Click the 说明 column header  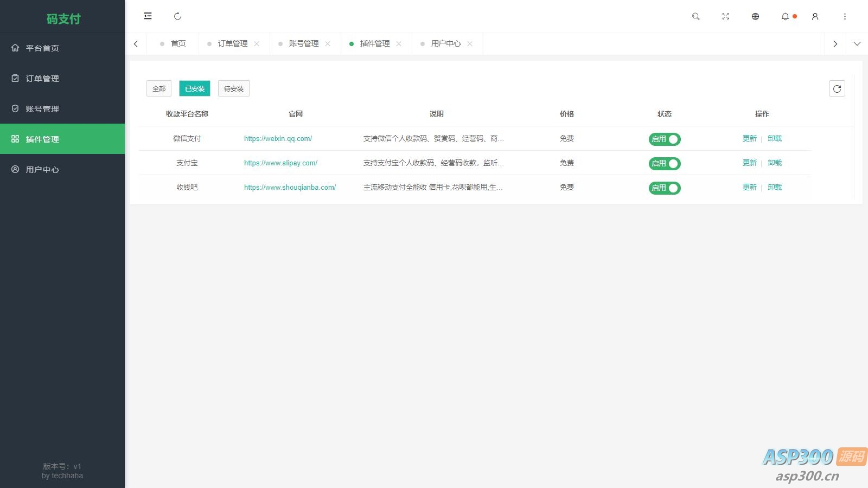(437, 114)
